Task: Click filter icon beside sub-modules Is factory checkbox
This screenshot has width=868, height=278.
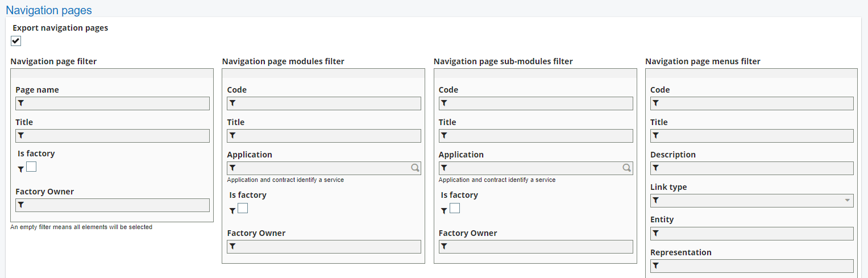Action: [x=444, y=211]
